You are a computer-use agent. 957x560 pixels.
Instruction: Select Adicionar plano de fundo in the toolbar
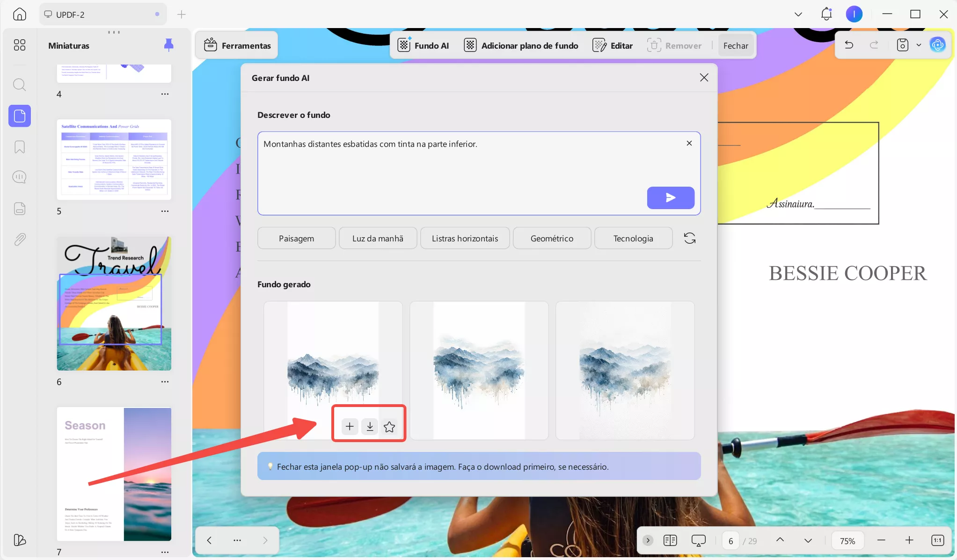click(x=520, y=45)
